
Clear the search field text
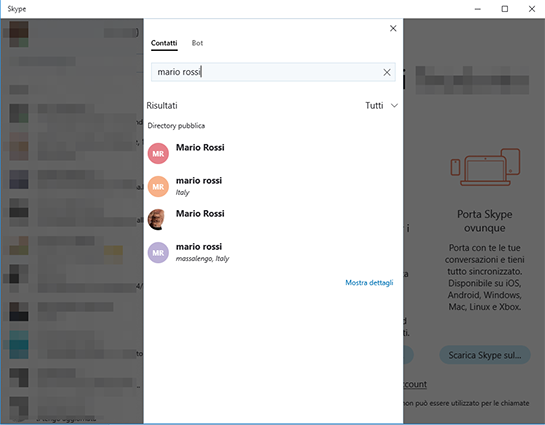[x=387, y=72]
